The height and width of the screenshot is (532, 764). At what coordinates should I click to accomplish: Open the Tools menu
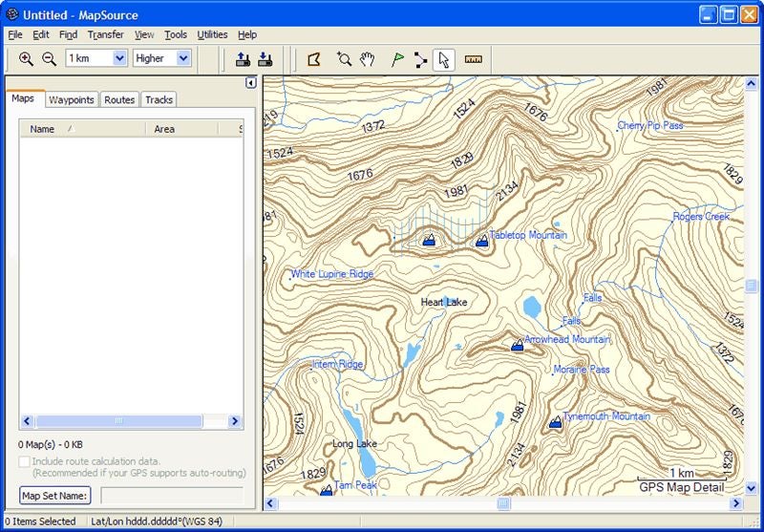[176, 34]
